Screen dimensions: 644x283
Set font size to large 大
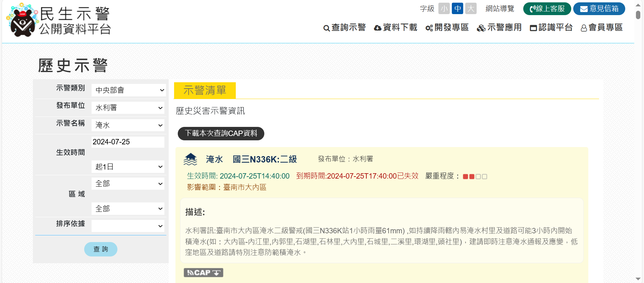pos(471,8)
